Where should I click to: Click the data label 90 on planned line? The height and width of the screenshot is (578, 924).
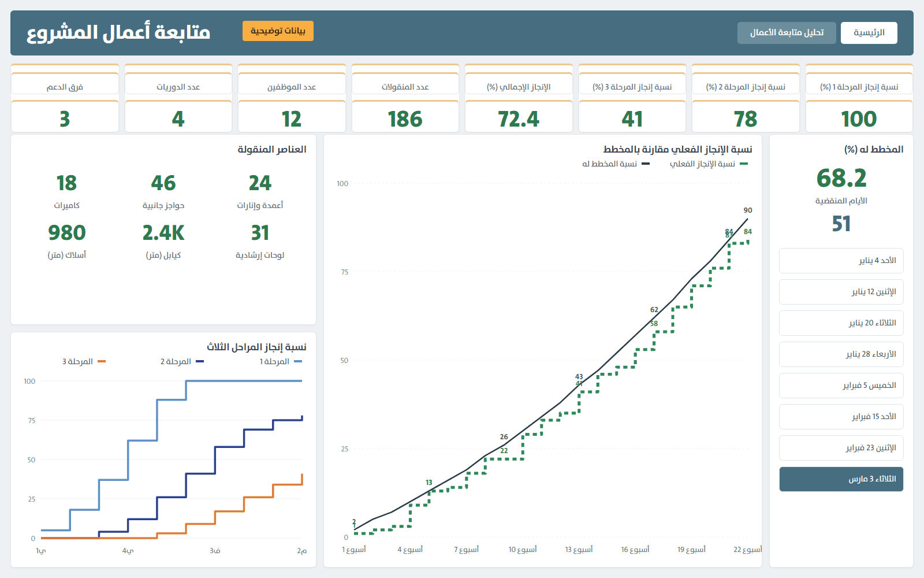748,210
